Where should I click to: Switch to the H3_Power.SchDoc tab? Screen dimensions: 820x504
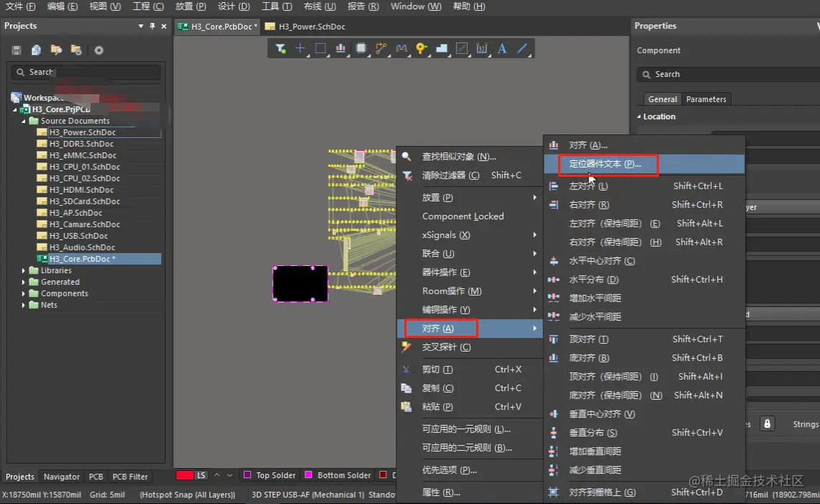pos(306,27)
